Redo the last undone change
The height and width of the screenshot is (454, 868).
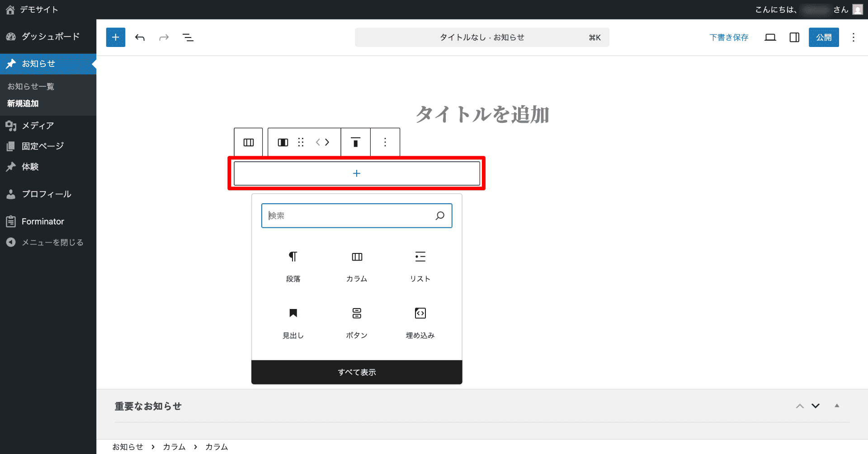coord(164,37)
